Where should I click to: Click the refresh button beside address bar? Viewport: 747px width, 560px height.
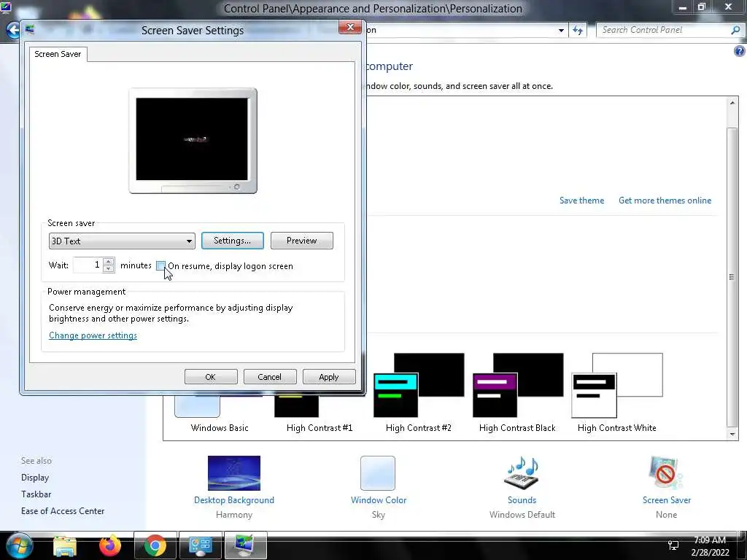578,31
